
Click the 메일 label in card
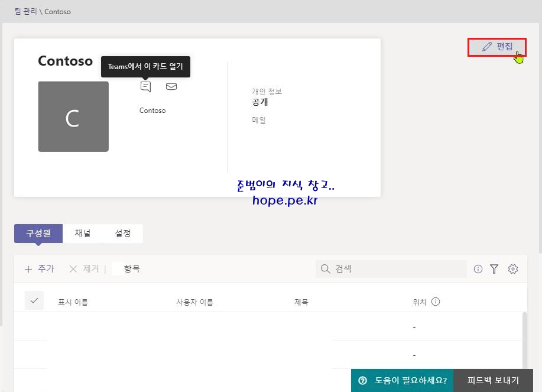259,120
